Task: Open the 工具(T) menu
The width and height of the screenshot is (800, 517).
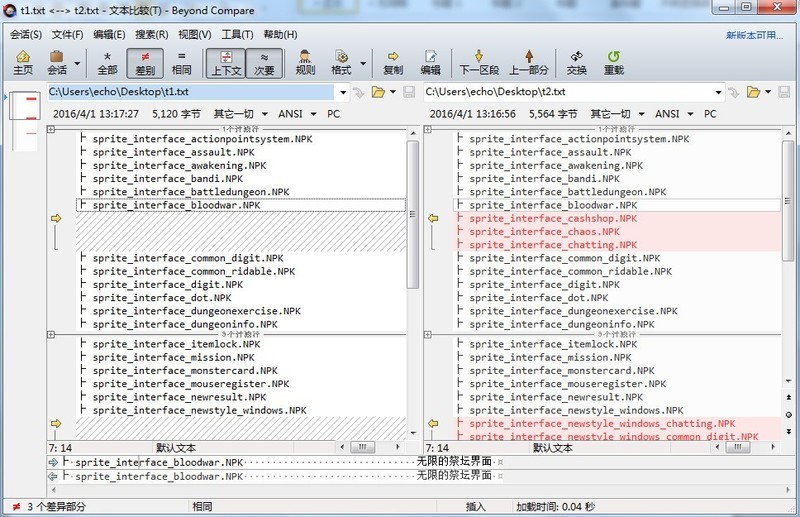Action: [237, 35]
